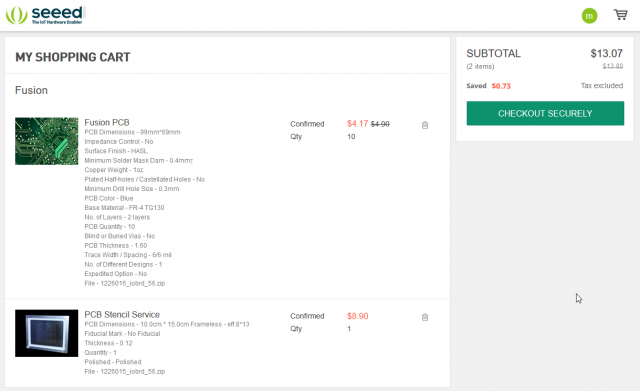Click the PCB Stencil Service title link
The width and height of the screenshot is (640, 391).
(122, 315)
